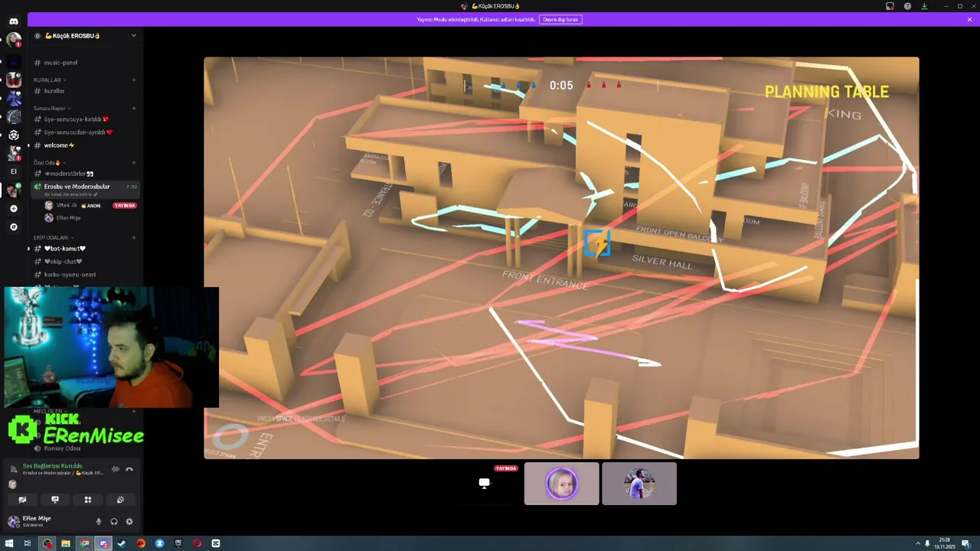The width and height of the screenshot is (980, 551).
Task: Open Chrome from the taskbar
Action: (84, 543)
